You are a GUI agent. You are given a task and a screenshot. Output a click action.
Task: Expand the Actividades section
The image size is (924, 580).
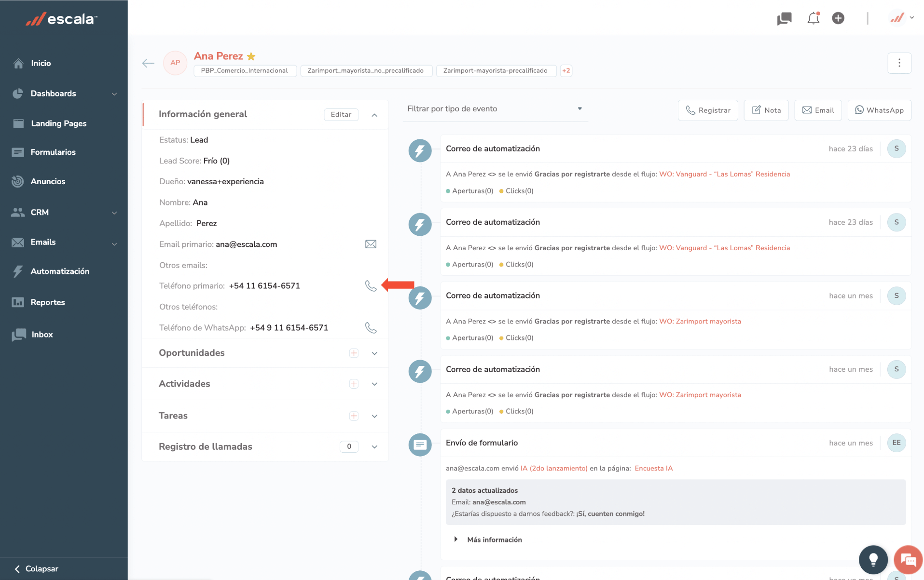pos(374,384)
